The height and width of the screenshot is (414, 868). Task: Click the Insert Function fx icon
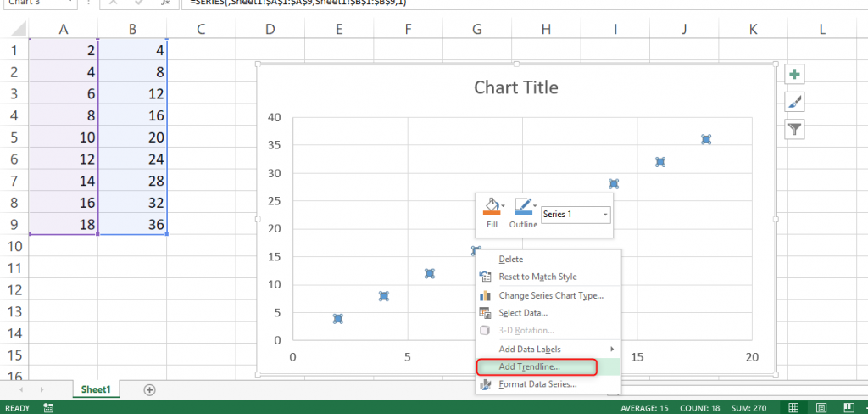(168, 3)
